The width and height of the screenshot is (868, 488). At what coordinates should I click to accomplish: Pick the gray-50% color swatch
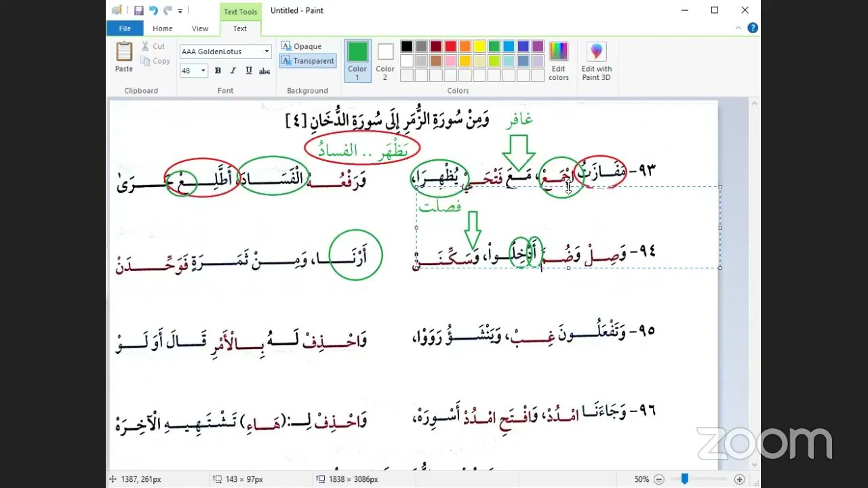coord(421,46)
